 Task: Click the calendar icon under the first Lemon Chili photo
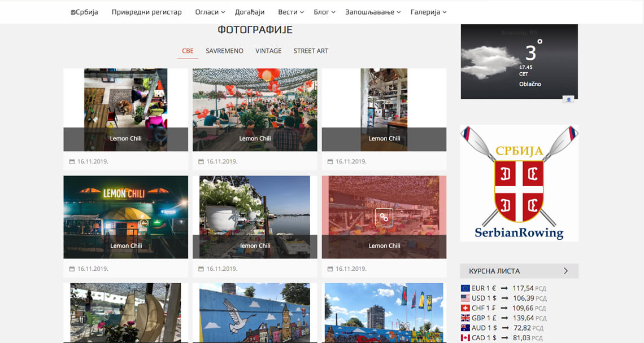[72, 162]
